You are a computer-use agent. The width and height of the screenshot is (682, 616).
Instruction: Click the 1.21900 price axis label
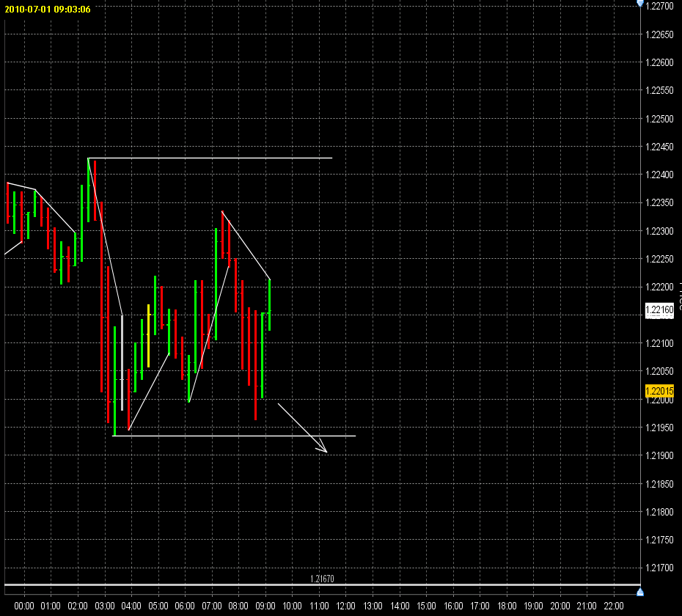pos(660,455)
